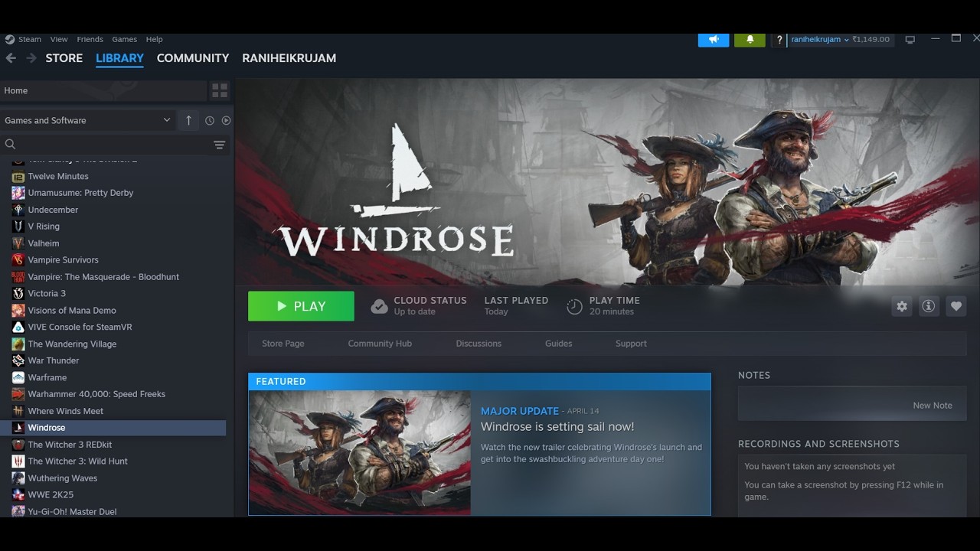This screenshot has width=980, height=551.
Task: Open the Games menu
Action: [124, 40]
